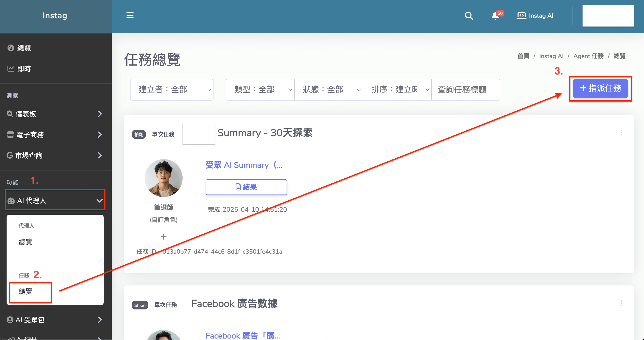Click plus icon under 篩選師 agent

point(164,237)
